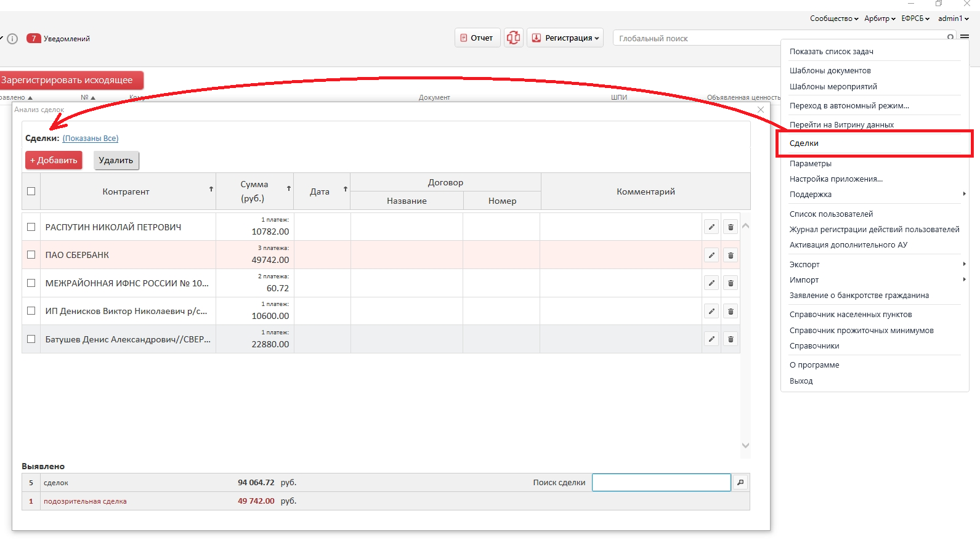Open Настройка приложения menu item
This screenshot has height=540, width=980.
[x=836, y=179]
